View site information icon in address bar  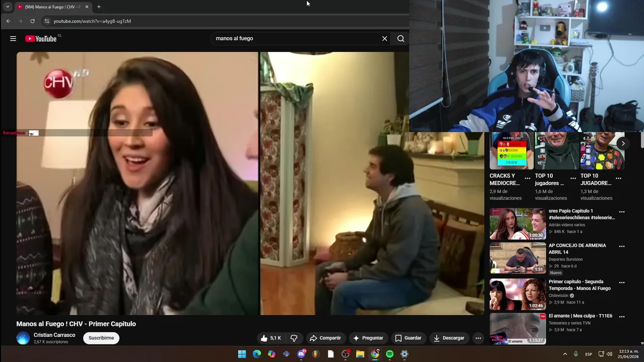point(47,21)
